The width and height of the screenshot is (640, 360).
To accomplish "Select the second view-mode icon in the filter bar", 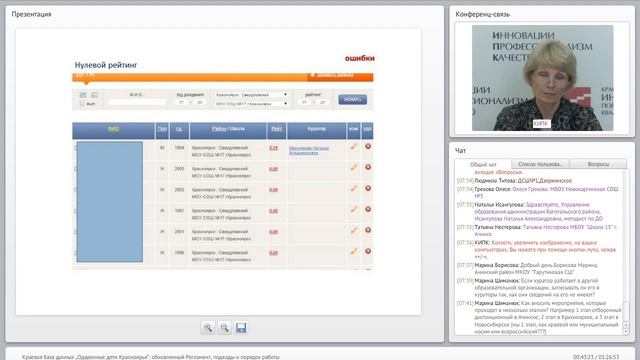I will click(94, 95).
